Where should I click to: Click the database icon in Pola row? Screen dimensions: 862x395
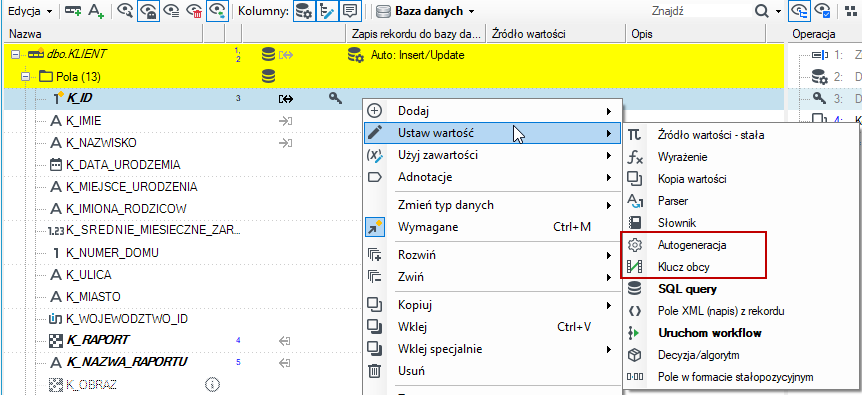point(268,76)
